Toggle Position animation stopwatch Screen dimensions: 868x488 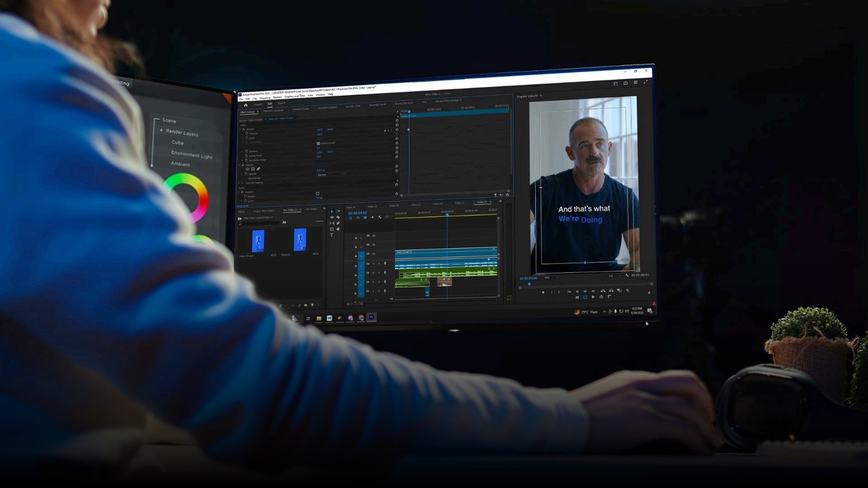pos(247,133)
